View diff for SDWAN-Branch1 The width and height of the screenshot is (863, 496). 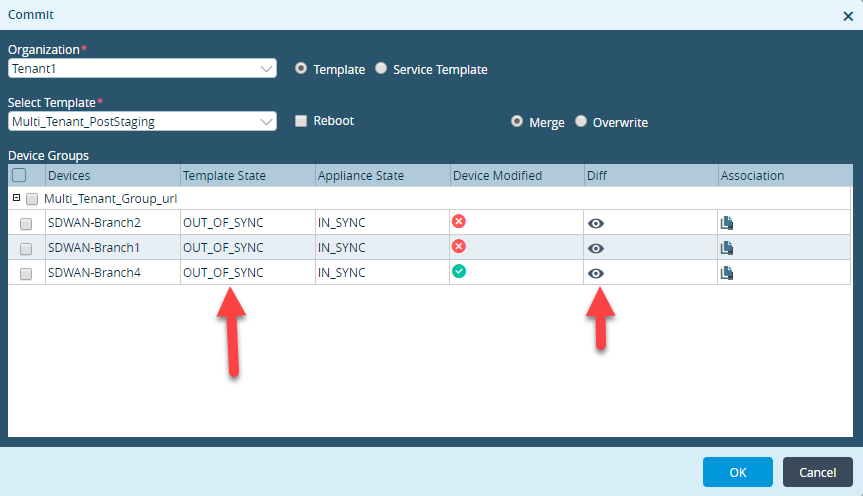coord(595,248)
